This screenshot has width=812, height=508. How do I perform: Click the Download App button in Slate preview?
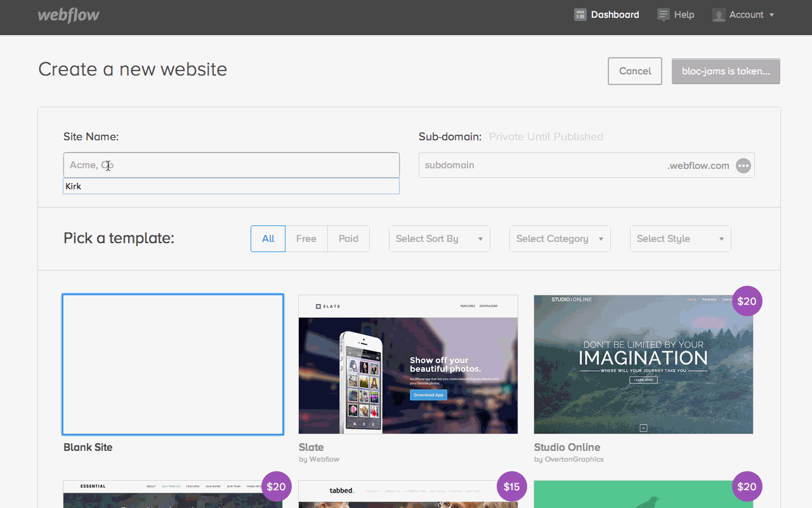429,394
